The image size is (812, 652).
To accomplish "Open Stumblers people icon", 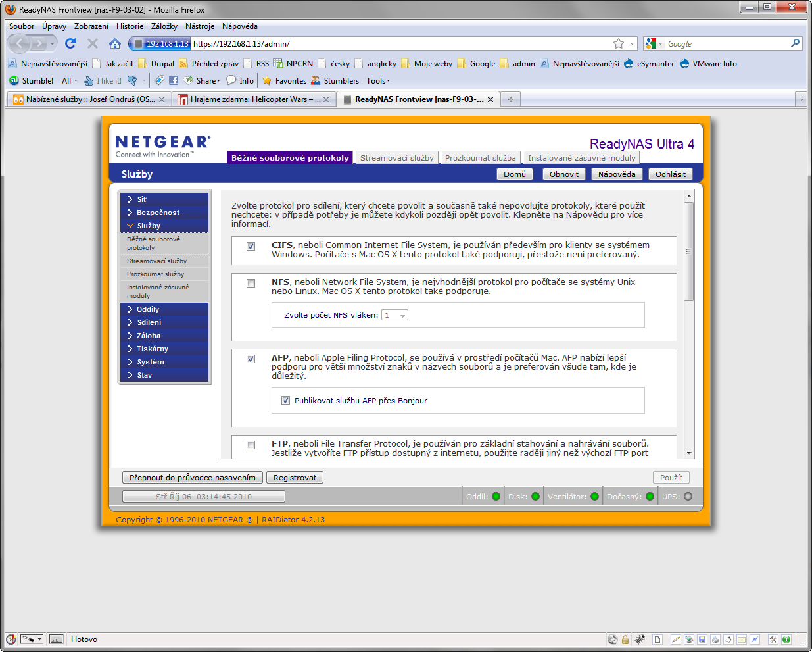I will click(x=335, y=80).
